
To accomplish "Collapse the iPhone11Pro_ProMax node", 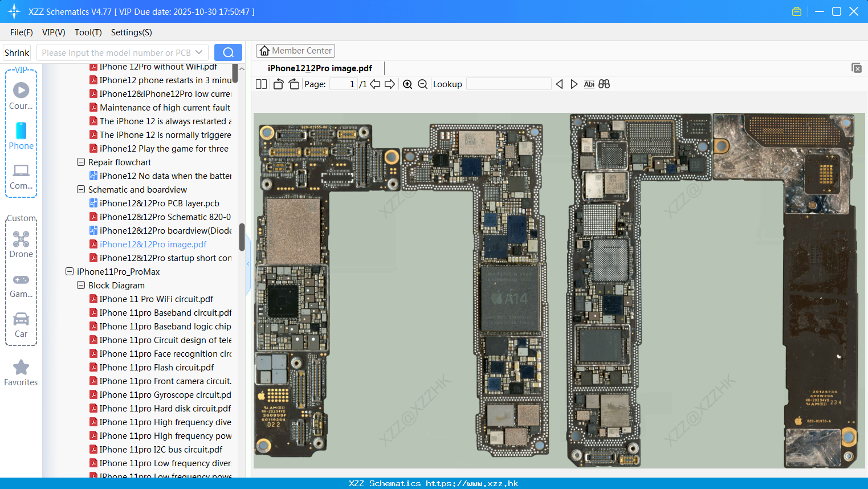I will [x=70, y=272].
